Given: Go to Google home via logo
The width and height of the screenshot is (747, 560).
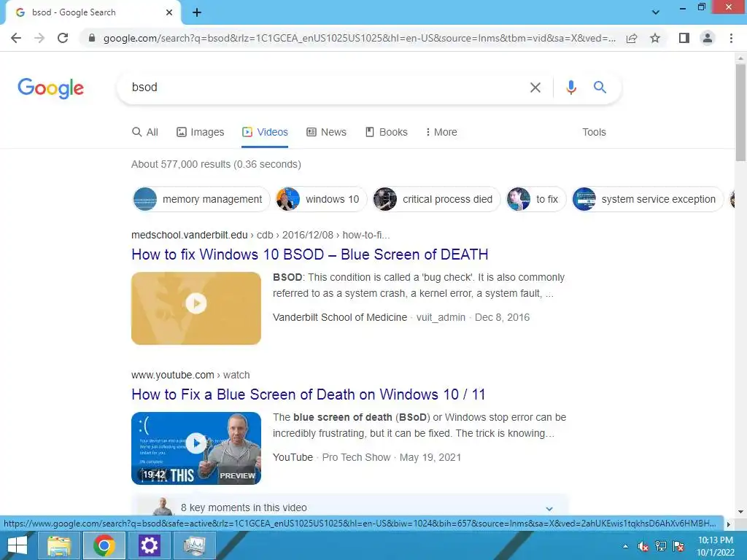Looking at the screenshot, I should tap(50, 88).
